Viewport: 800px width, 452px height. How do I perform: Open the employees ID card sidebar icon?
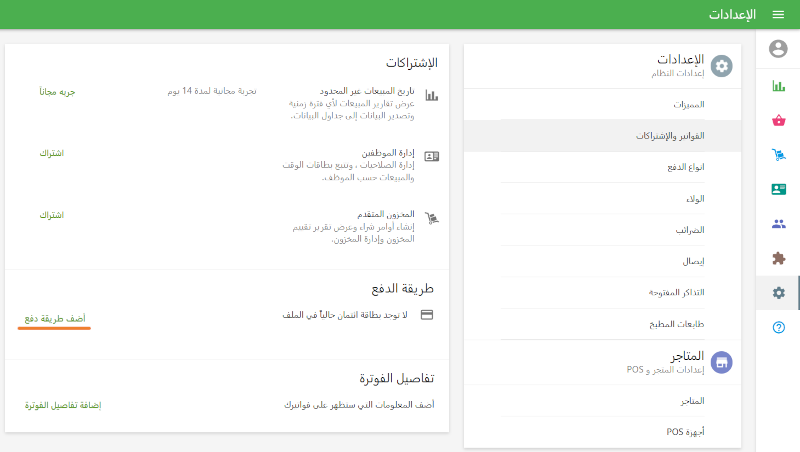[779, 189]
